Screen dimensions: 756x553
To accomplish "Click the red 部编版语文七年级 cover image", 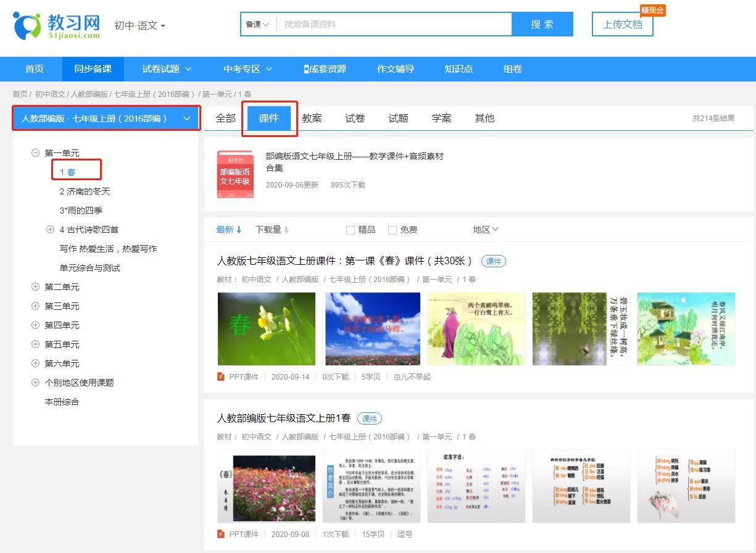I will pos(235,174).
